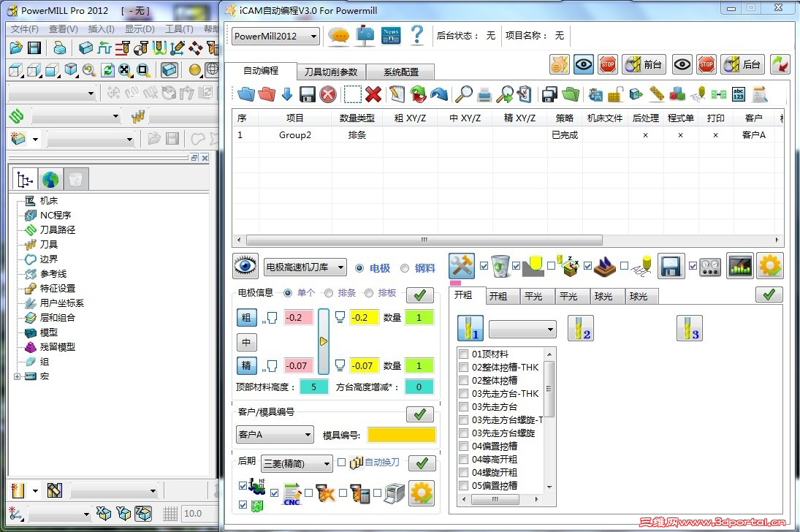Open the blue folder icon in iCAM toolbar
The width and height of the screenshot is (800, 532).
click(246, 94)
